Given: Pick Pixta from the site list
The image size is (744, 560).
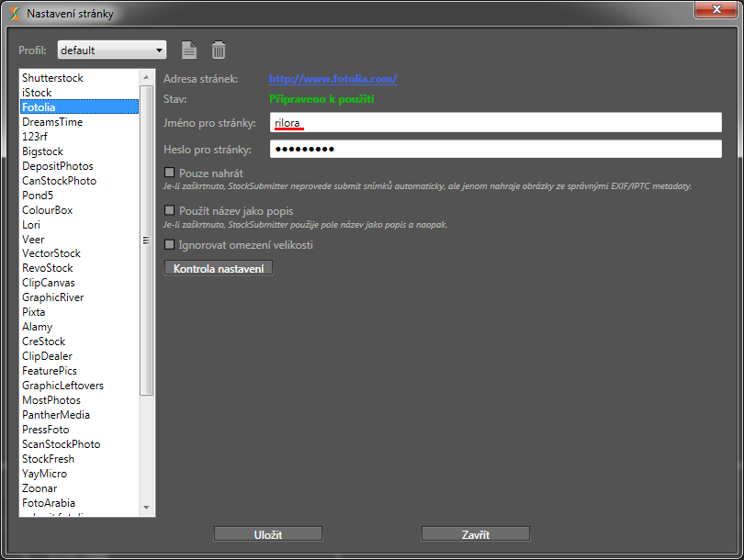Looking at the screenshot, I should pos(79,312).
